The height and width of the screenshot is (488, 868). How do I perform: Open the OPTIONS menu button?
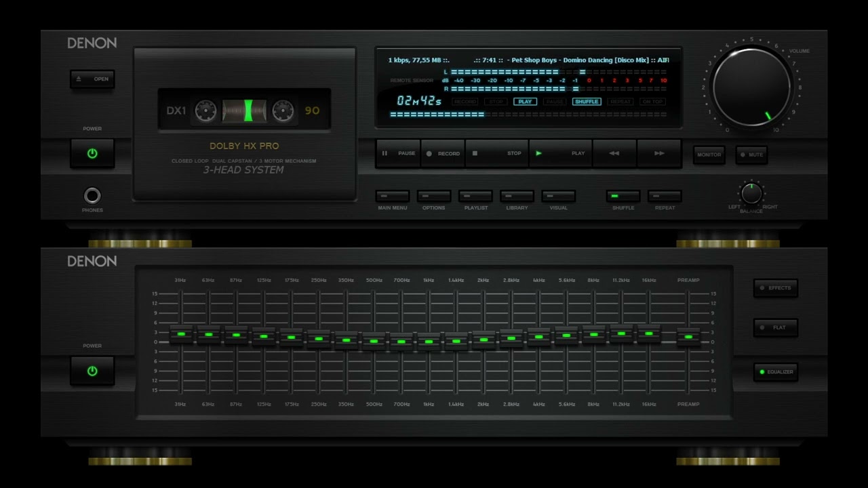434,196
